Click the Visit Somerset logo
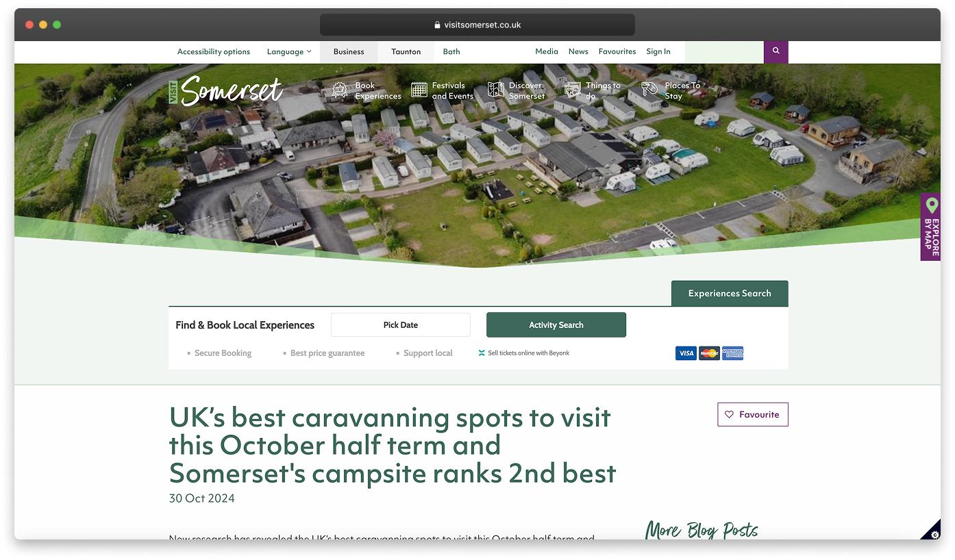This screenshot has width=955, height=560. pos(226,91)
